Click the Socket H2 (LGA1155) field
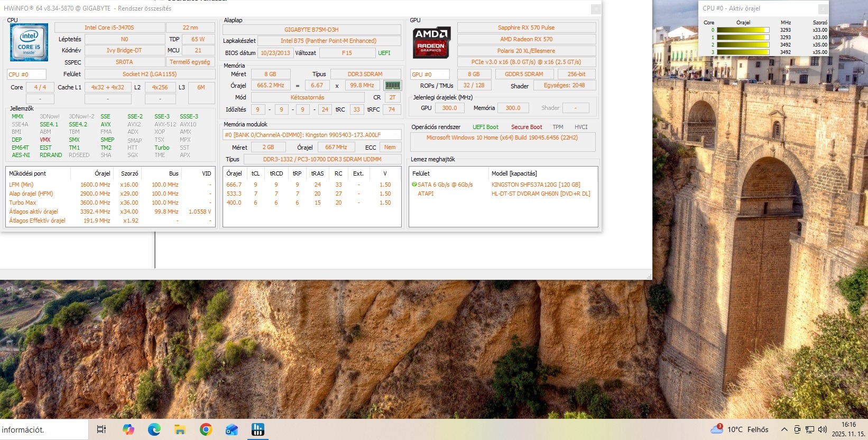Screen dimensions: 868x440 coord(150,74)
